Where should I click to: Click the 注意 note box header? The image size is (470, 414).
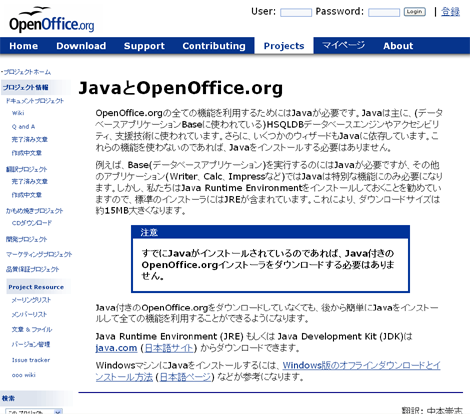(270, 232)
